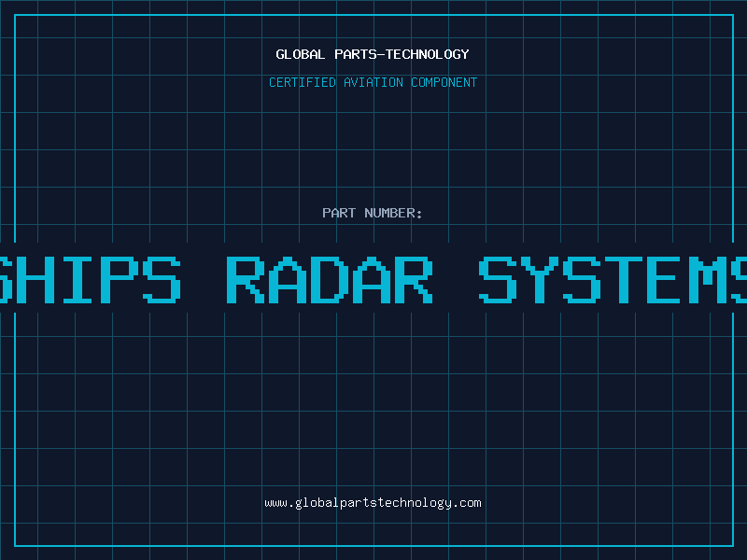Open the www.globalpartstechnology.com link

[x=373, y=503]
